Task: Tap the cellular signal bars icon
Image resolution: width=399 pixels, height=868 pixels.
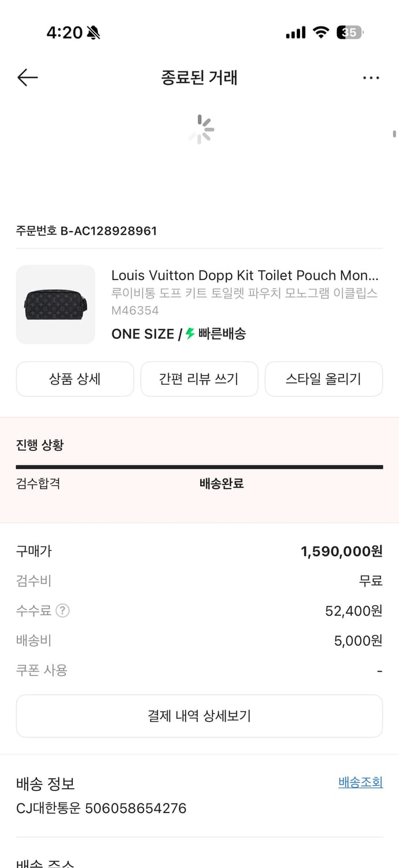Action: pos(295,33)
